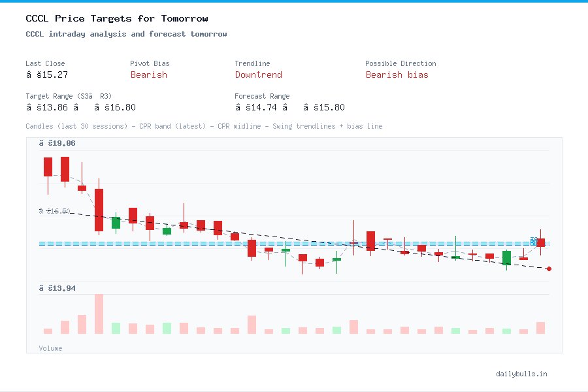Click the 15.80 forecast range high value
The width and height of the screenshot is (588, 392).
(x=323, y=107)
